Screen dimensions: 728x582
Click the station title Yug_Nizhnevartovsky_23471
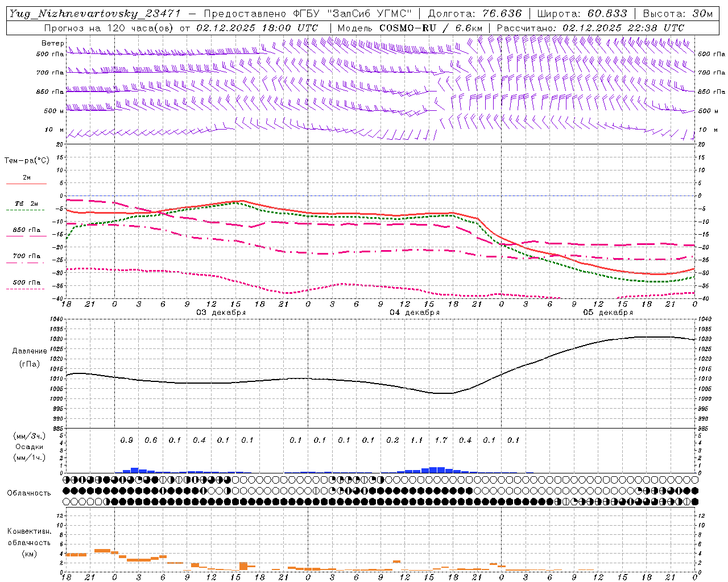coord(95,14)
